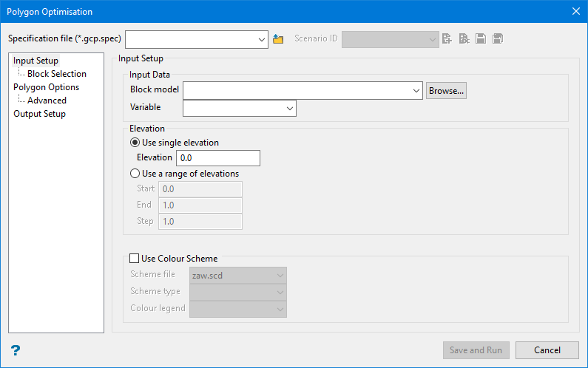
Task: Close the Polygon Optimisation dialog
Action: 575,11
